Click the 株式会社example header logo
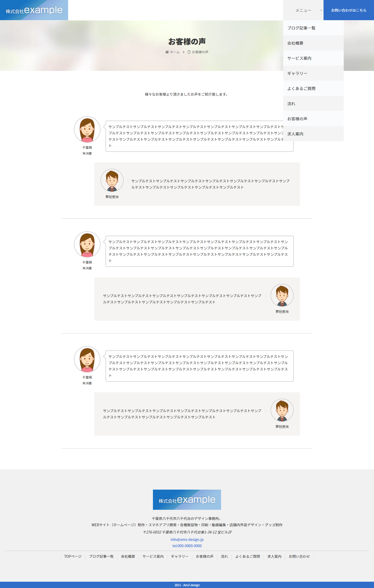 [x=34, y=10]
